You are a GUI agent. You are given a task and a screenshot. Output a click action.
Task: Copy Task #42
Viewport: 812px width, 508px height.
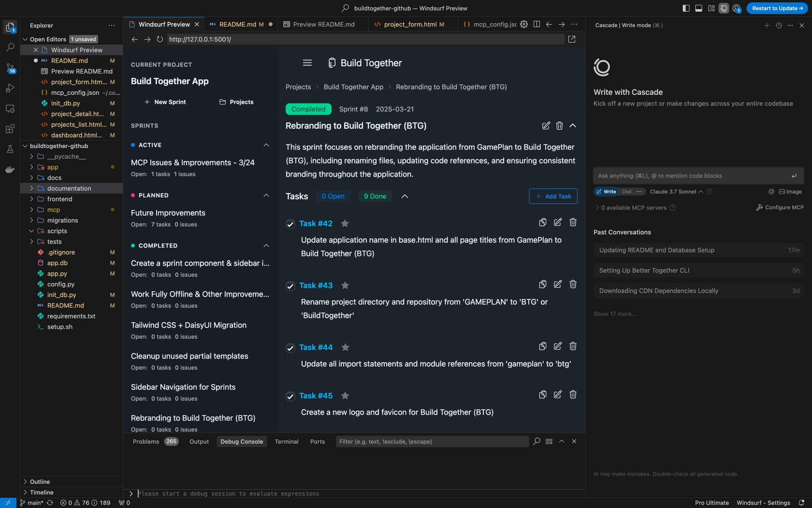pyautogui.click(x=543, y=223)
